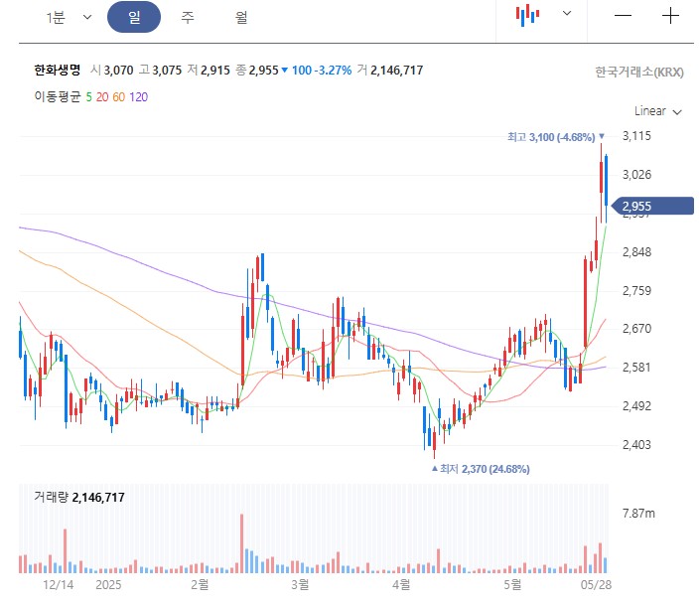The width and height of the screenshot is (700, 606).
Task: Click the -3.27% change value
Action: tap(333, 71)
